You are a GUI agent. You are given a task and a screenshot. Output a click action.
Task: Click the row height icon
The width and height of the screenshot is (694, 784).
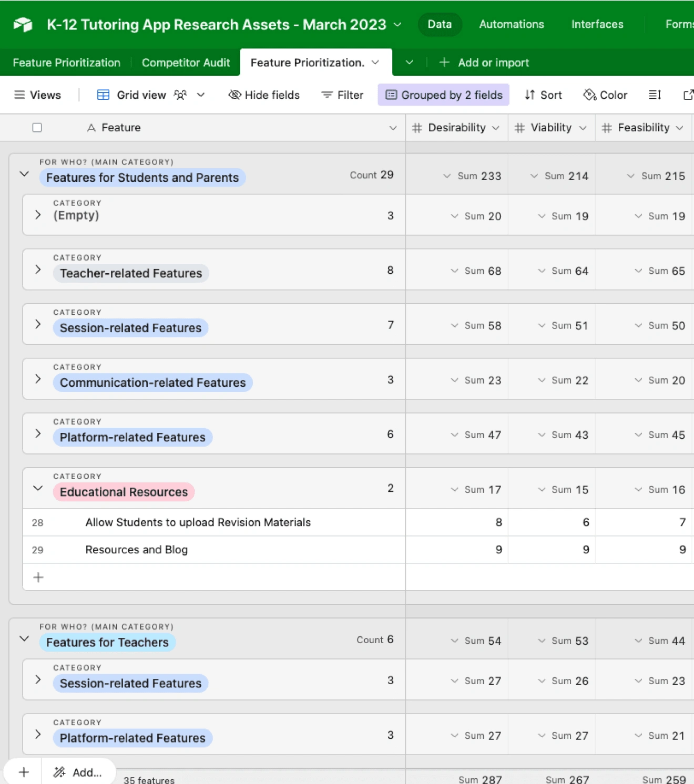[655, 95]
